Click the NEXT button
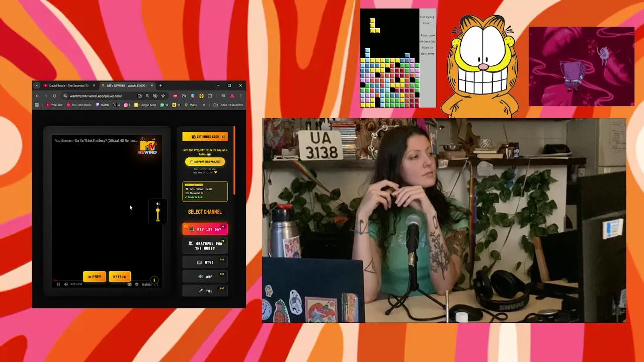Screen dimensions: 644x362 (x=119, y=277)
